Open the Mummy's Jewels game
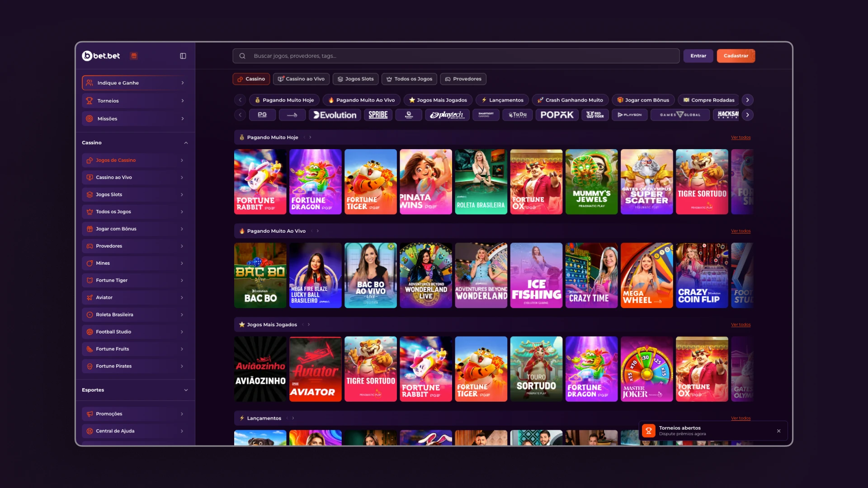Image resolution: width=868 pixels, height=488 pixels. point(591,182)
